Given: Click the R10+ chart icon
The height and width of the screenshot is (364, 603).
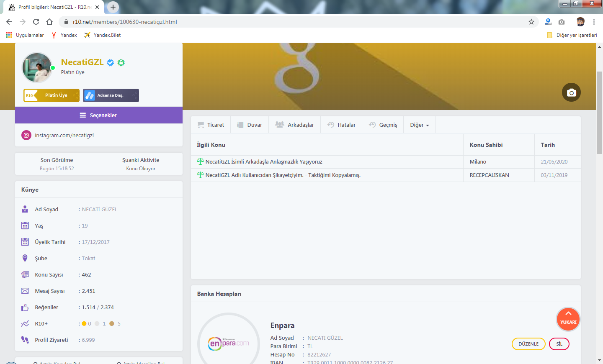Looking at the screenshot, I should (x=25, y=323).
